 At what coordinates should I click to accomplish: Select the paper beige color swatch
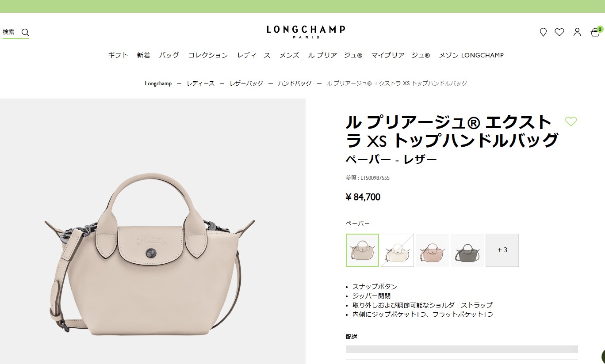click(362, 250)
